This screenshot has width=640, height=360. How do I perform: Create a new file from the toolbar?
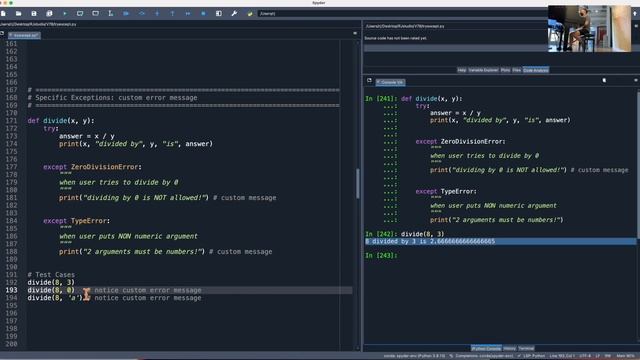pyautogui.click(x=3, y=13)
